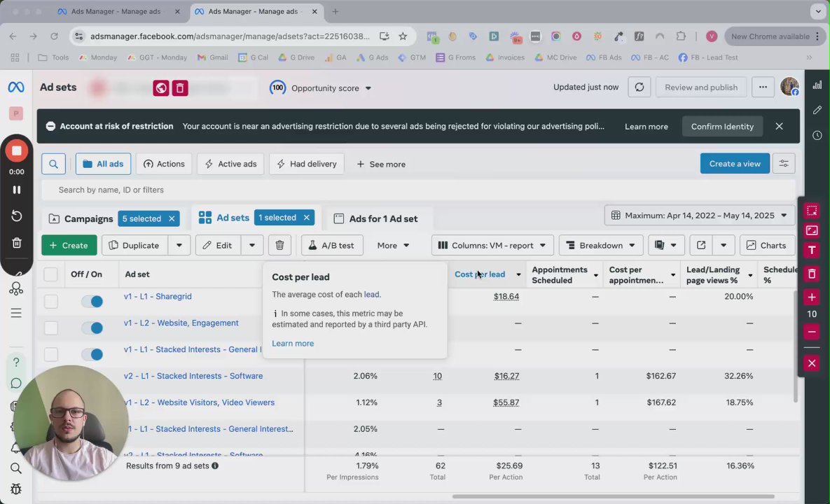830x504 pixels.
Task: Open the edit pencil icon in right sidebar
Action: 817,110
